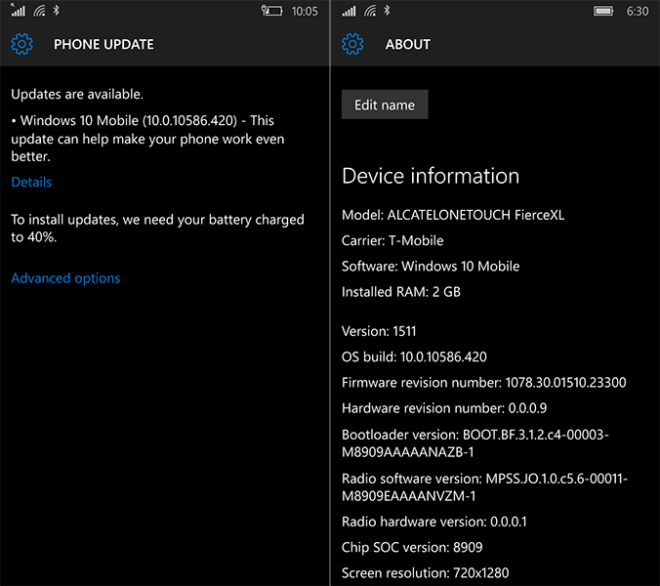Tap charging battery icon beside 10:05
The image size is (660, 586).
(x=271, y=11)
